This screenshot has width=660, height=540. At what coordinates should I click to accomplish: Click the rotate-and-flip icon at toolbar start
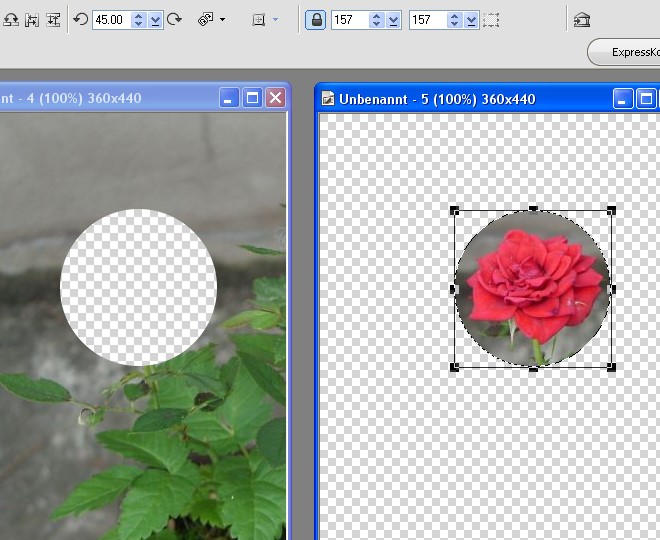10,20
